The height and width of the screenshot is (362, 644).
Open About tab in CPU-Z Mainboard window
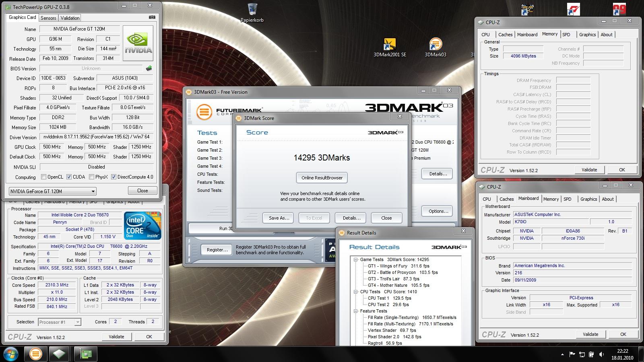608,199
